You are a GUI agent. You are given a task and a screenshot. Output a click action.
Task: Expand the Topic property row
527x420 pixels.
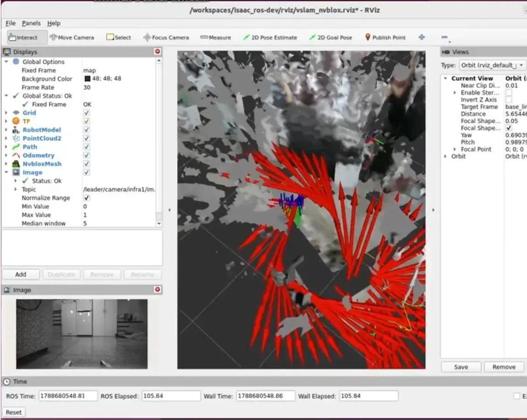coord(16,189)
